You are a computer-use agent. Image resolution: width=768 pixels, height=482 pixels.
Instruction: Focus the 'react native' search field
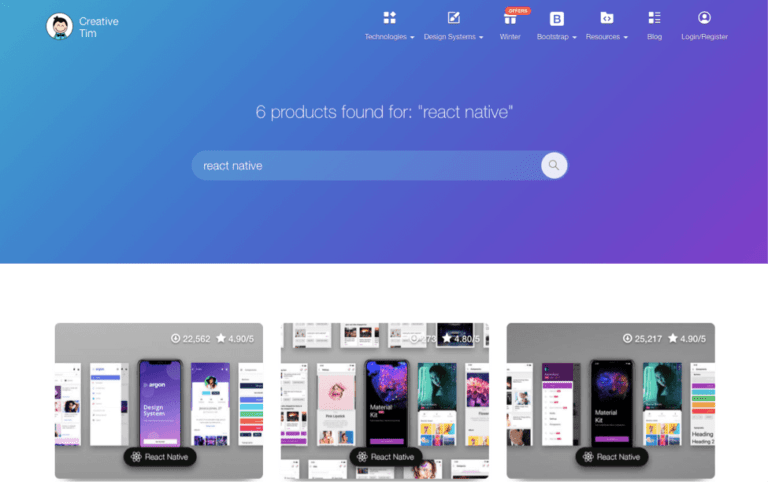pos(365,166)
